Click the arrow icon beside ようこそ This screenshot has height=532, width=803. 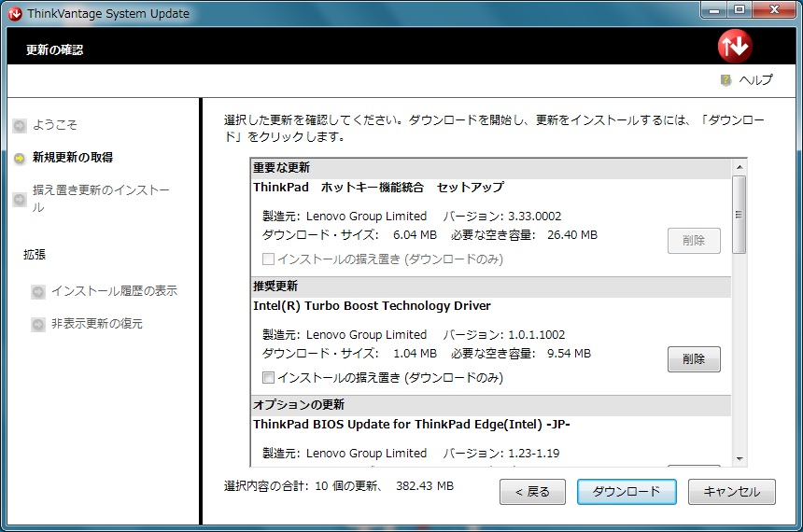[20, 125]
